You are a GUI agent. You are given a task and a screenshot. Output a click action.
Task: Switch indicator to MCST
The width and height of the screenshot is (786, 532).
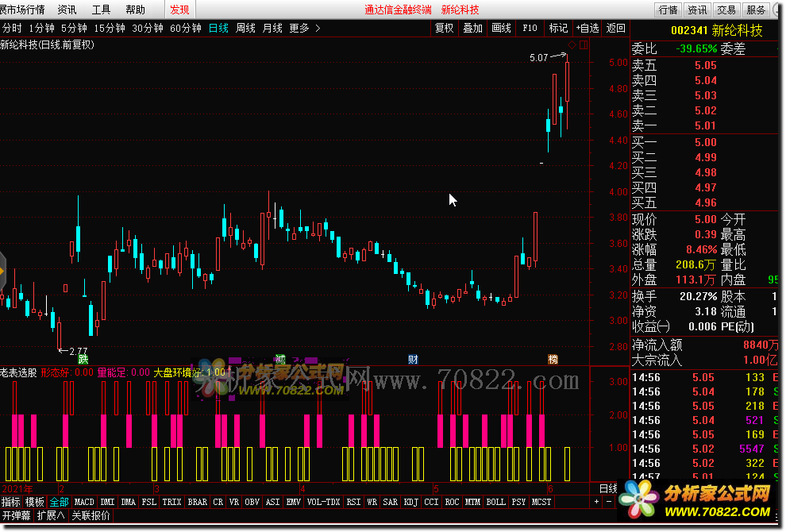click(x=541, y=502)
